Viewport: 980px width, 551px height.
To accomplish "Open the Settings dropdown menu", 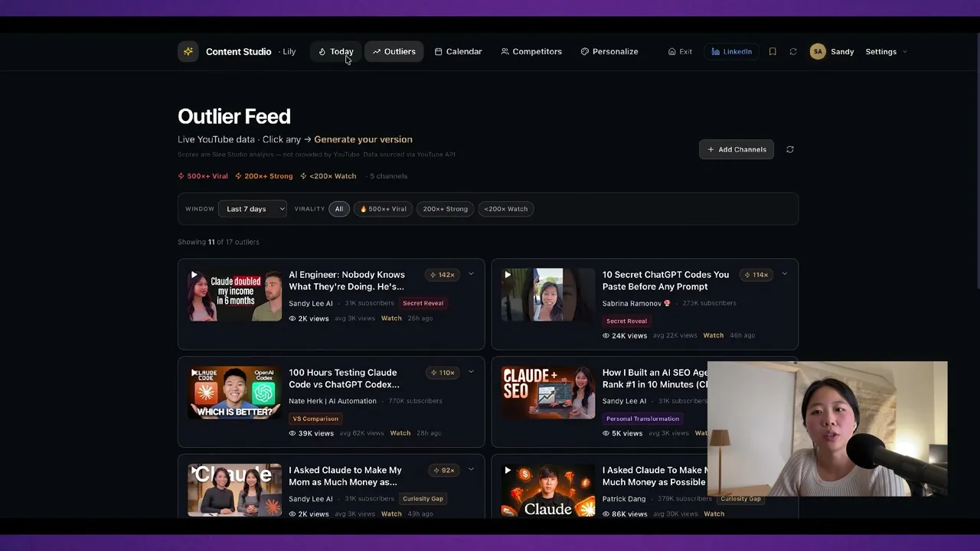I will 886,51.
